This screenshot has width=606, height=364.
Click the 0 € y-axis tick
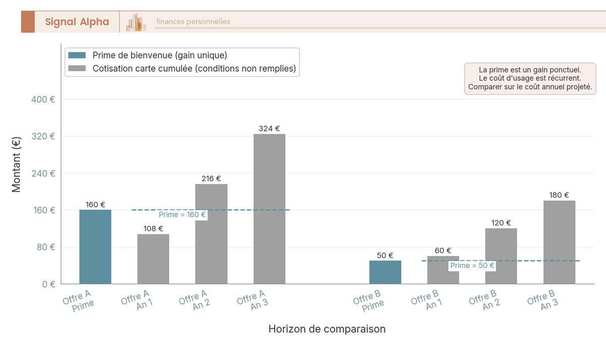coord(48,284)
